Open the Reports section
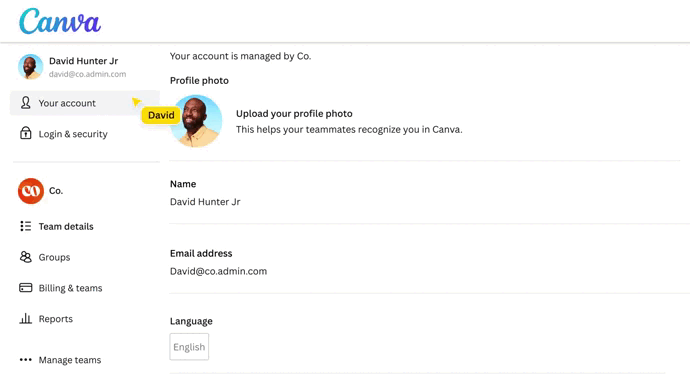This screenshot has width=690, height=388. coord(55,319)
